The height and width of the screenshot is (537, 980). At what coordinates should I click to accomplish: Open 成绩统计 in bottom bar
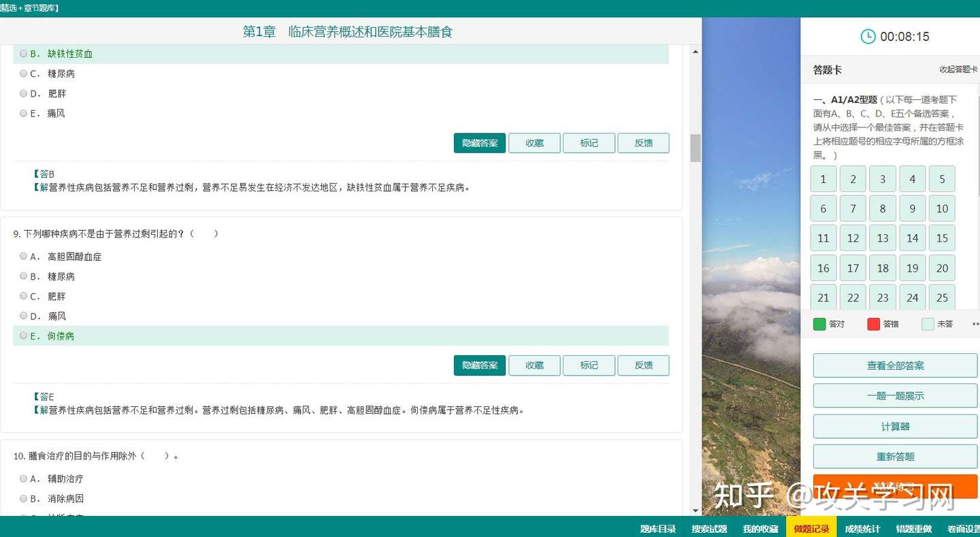coord(862,529)
